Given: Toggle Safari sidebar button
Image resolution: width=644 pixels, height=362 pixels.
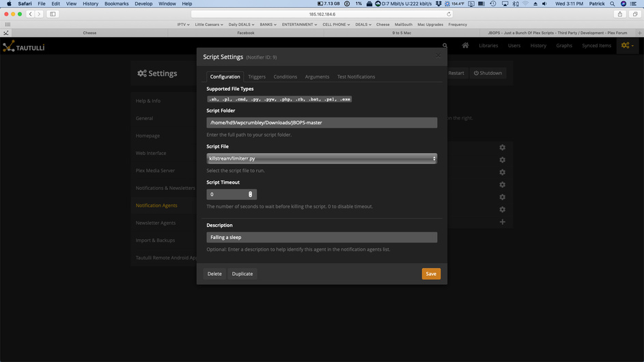Looking at the screenshot, I should [53, 14].
